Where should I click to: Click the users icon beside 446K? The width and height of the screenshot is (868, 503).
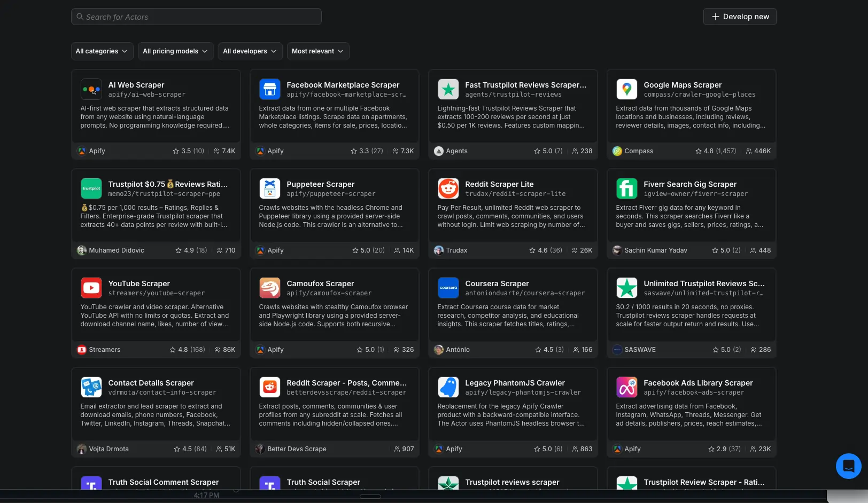pyautogui.click(x=749, y=151)
